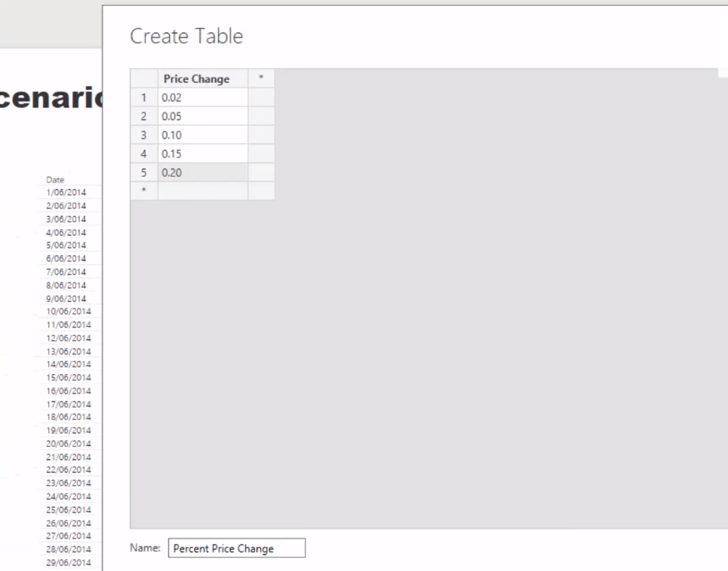Click the new row asterisk header
Screen dimensions: 728x571
(x=144, y=191)
